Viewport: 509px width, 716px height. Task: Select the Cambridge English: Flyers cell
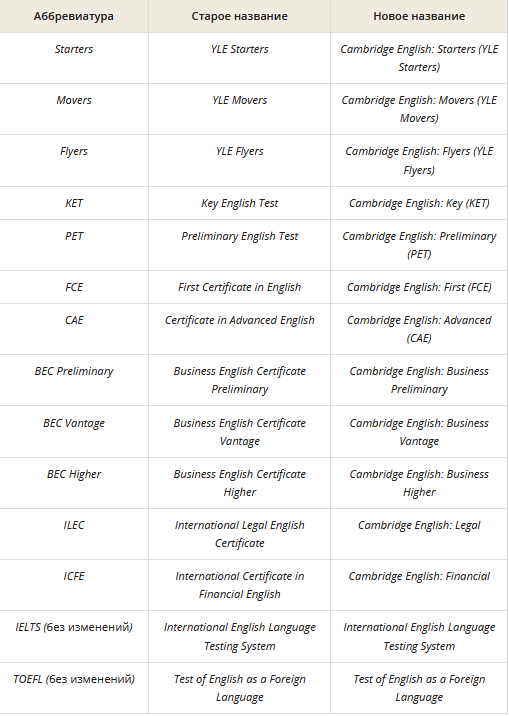(x=419, y=160)
